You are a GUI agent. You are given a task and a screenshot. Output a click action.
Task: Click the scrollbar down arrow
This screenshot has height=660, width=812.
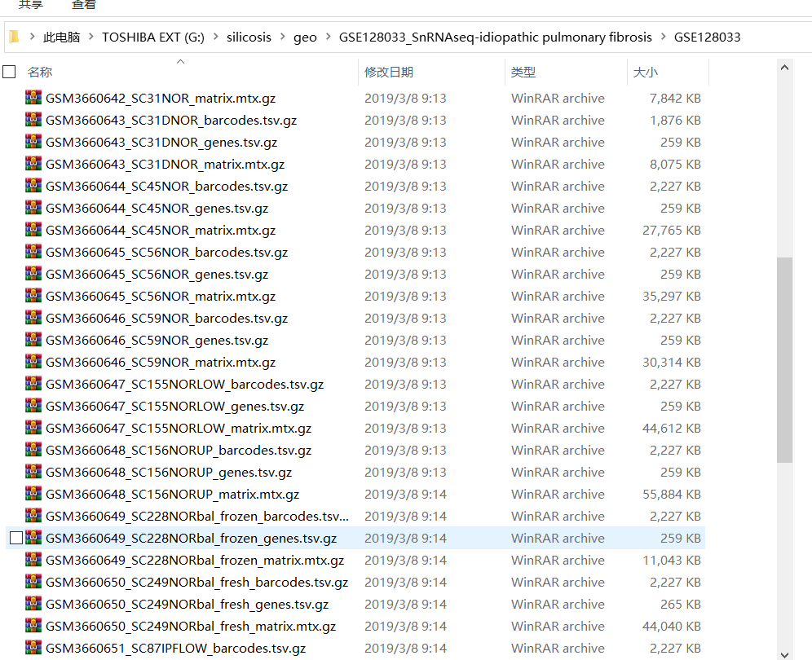click(784, 654)
